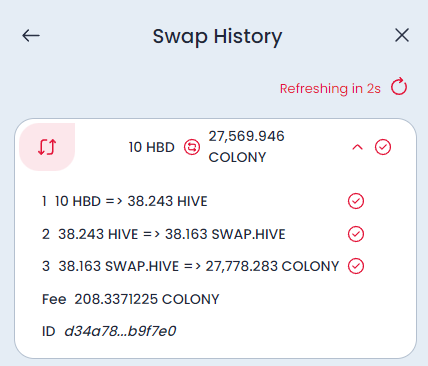Click the "Refreshing in 2s" text

point(330,89)
